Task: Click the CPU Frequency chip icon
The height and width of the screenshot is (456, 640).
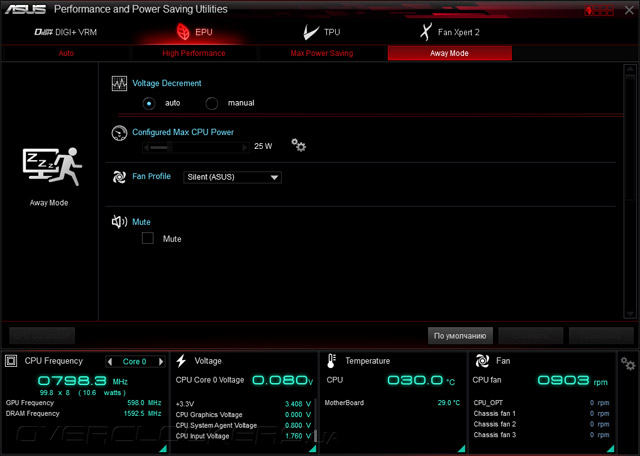Action: coord(11,361)
